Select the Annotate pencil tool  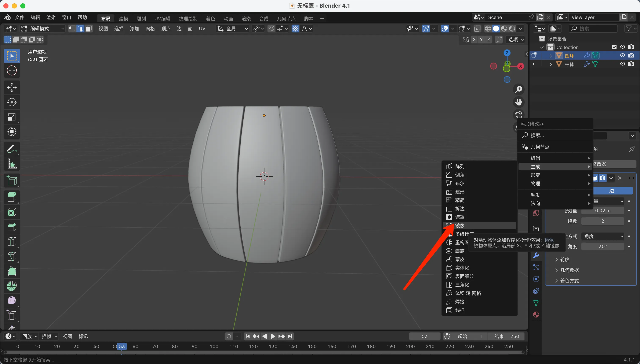pyautogui.click(x=11, y=149)
